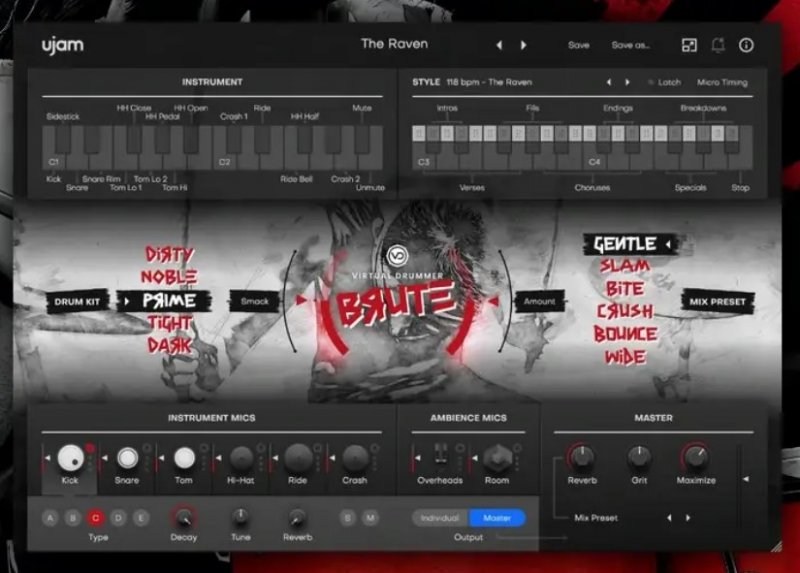Open Micro Timing settings
This screenshot has width=800, height=573.
point(722,82)
